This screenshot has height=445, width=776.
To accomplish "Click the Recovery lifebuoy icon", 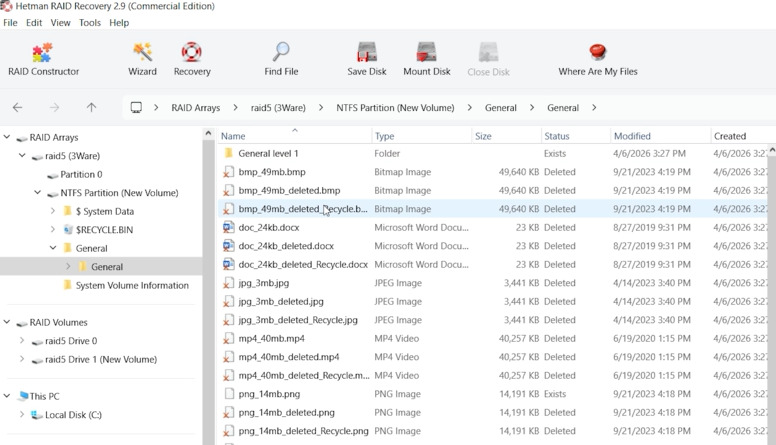I will click(192, 52).
